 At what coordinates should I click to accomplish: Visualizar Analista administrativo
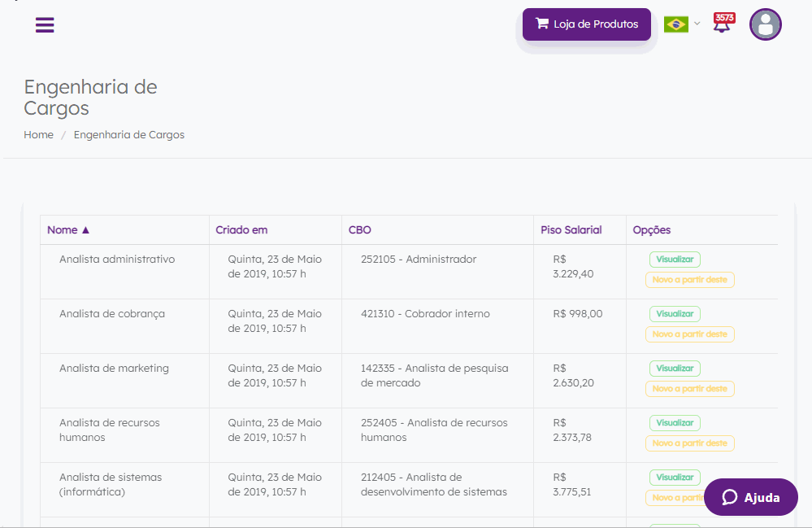[x=675, y=260]
